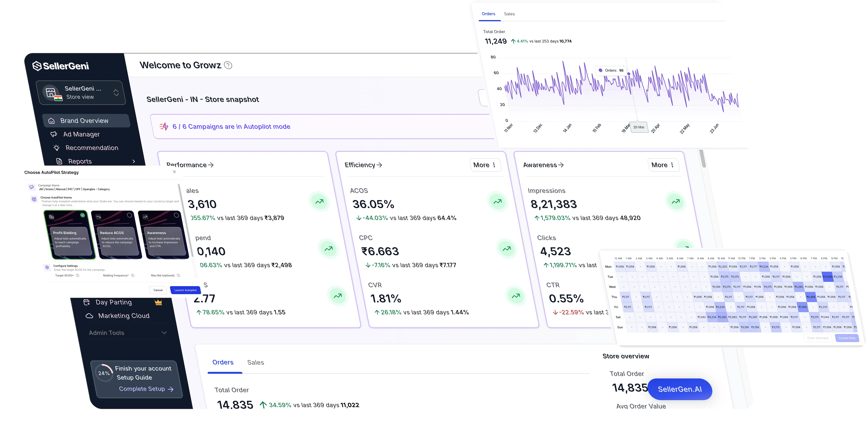Image resolution: width=868 pixels, height=433 pixels.
Task: Open the store avatar icon in sidebar
Action: 52,93
